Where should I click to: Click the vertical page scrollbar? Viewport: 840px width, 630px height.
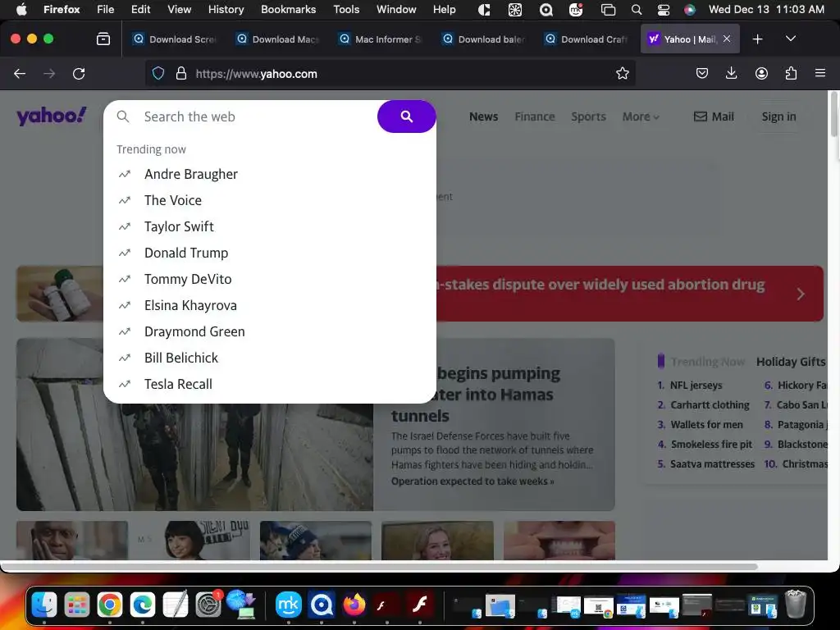(x=833, y=115)
